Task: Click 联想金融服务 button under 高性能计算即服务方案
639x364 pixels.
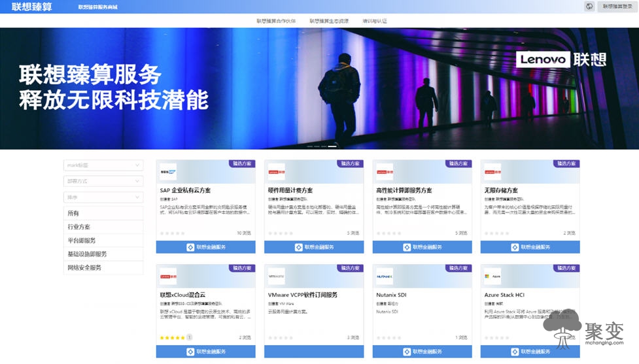Action: pyautogui.click(x=423, y=247)
